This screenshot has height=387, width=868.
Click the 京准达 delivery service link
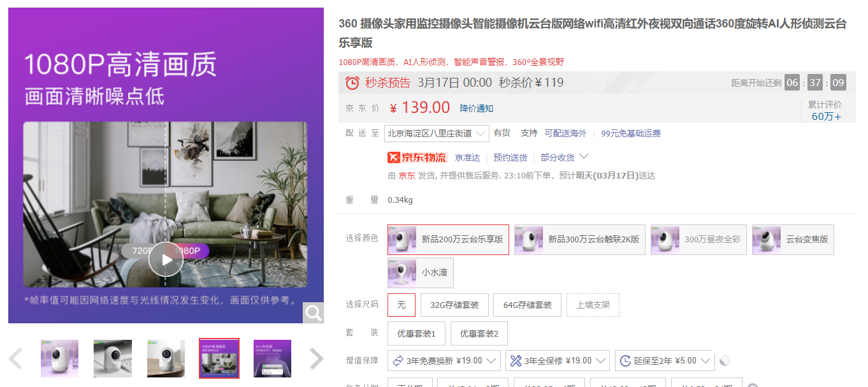pos(467,157)
